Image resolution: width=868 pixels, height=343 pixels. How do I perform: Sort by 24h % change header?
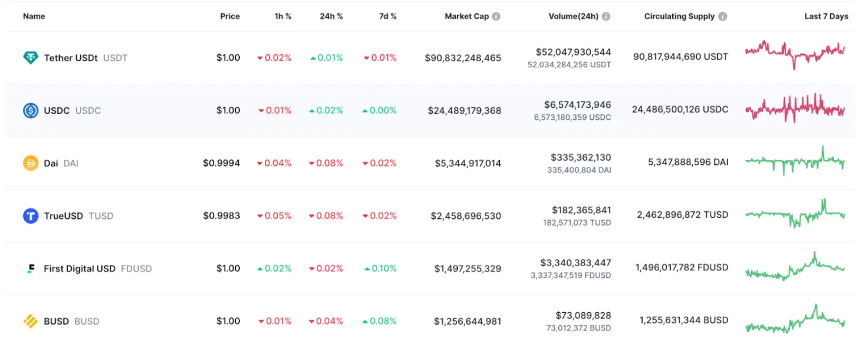pos(331,16)
